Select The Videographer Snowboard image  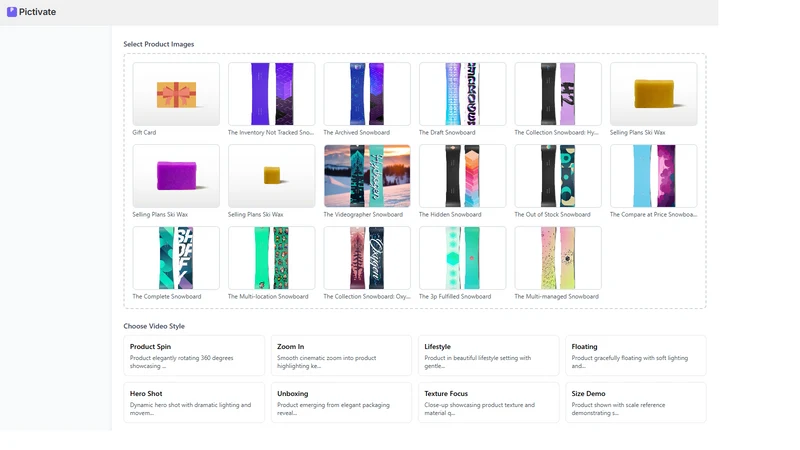coord(367,176)
